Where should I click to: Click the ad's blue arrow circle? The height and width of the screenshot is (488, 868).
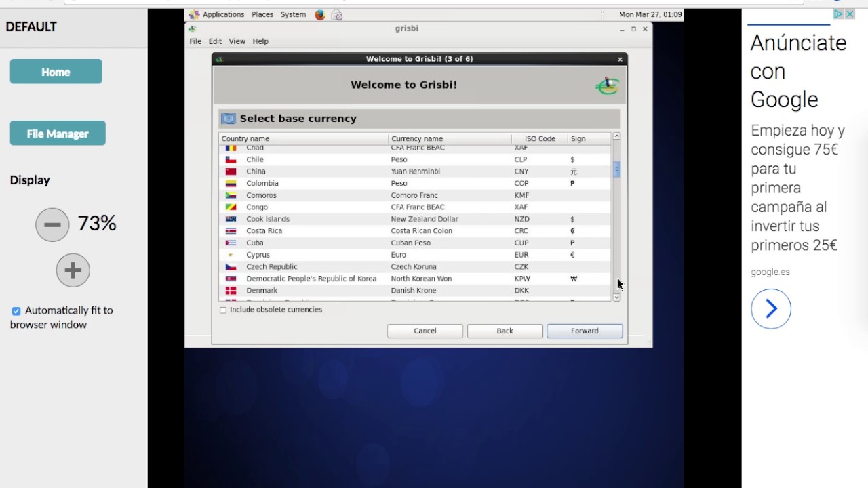tap(771, 309)
